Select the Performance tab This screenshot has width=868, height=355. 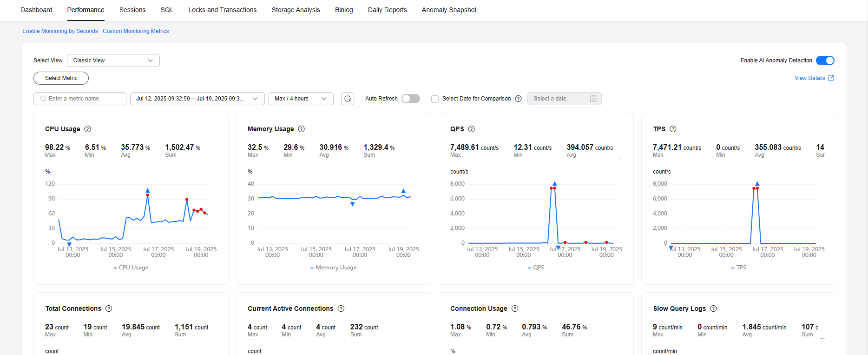pyautogui.click(x=86, y=10)
